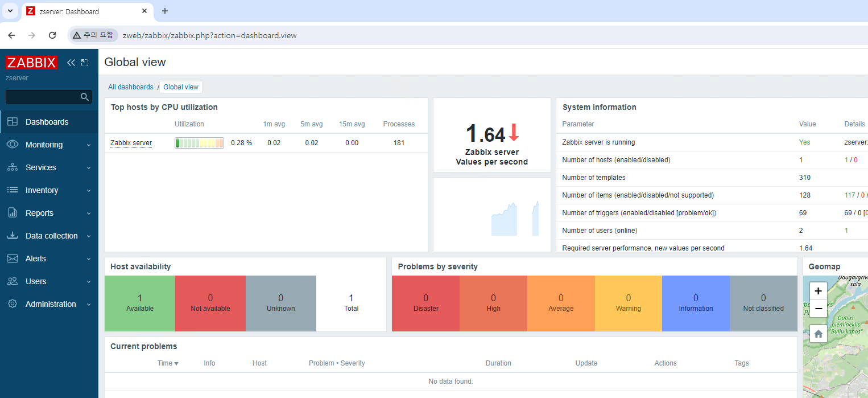This screenshot has height=398, width=868.
Task: Click the Zabbix sidebar search field
Action: (x=48, y=97)
